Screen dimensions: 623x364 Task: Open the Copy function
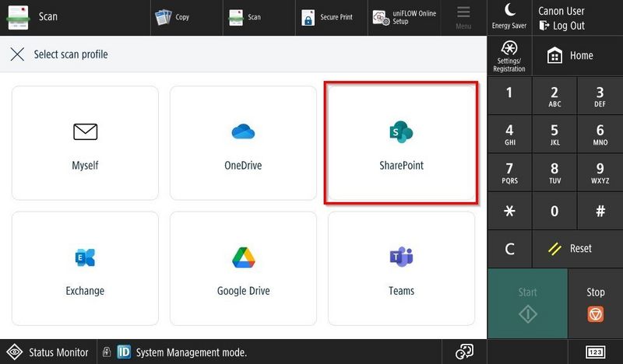pyautogui.click(x=172, y=17)
